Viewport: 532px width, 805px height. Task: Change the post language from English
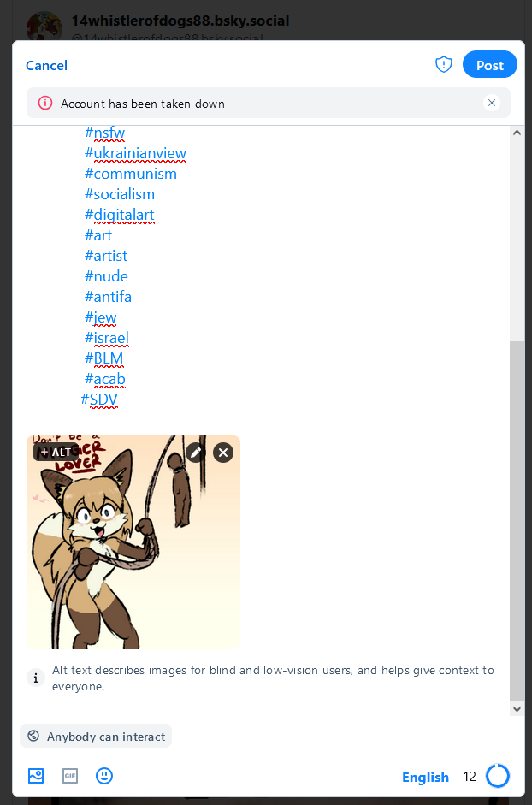tap(425, 778)
